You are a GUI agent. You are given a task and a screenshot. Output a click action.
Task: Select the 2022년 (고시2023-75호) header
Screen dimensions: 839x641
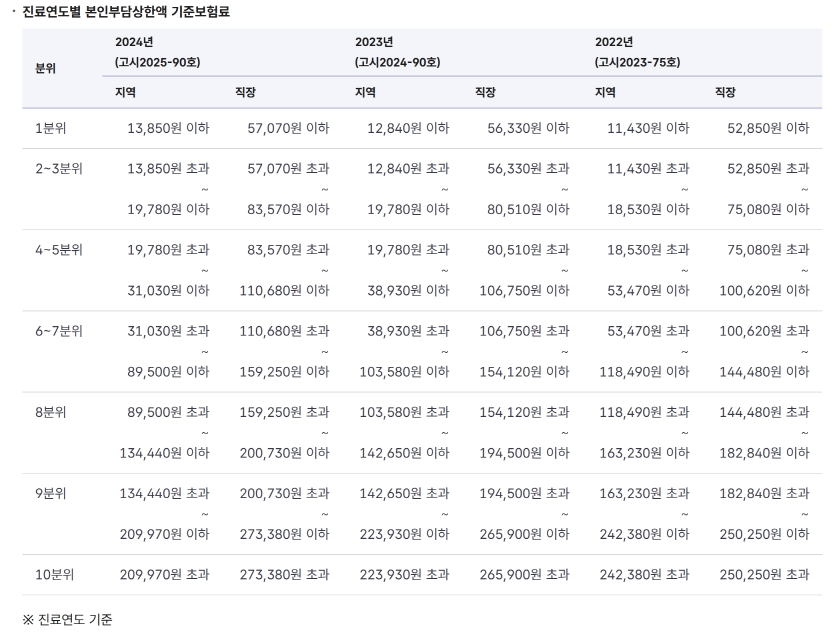point(637,52)
